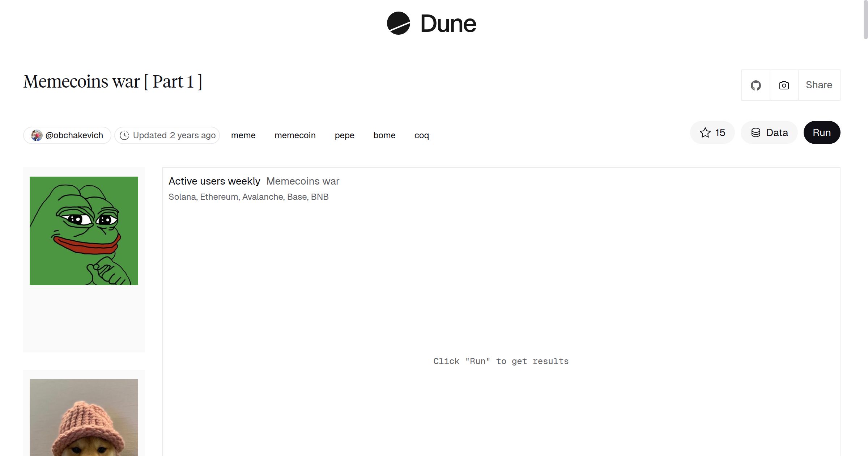The width and height of the screenshot is (868, 456).
Task: Click the Dune logo
Action: 432,24
